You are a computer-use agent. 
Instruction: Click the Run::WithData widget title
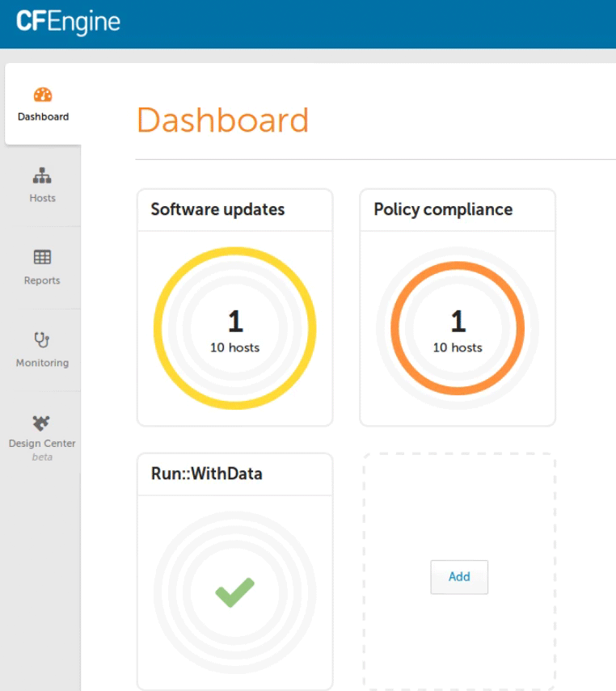[206, 474]
